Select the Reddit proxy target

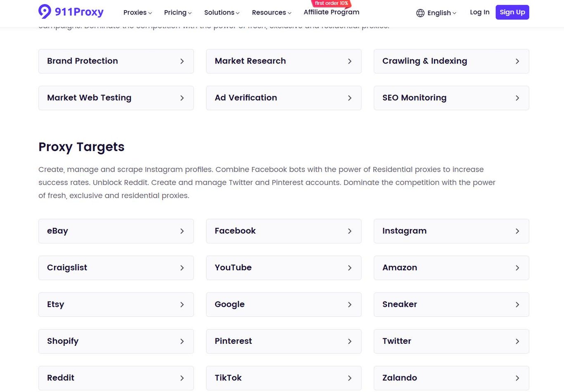[116, 378]
